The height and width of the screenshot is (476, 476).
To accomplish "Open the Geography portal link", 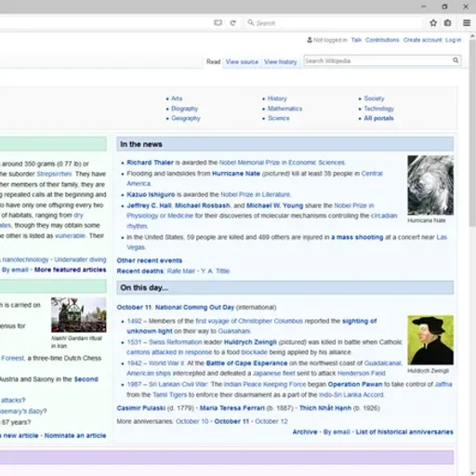I will coord(186,118).
